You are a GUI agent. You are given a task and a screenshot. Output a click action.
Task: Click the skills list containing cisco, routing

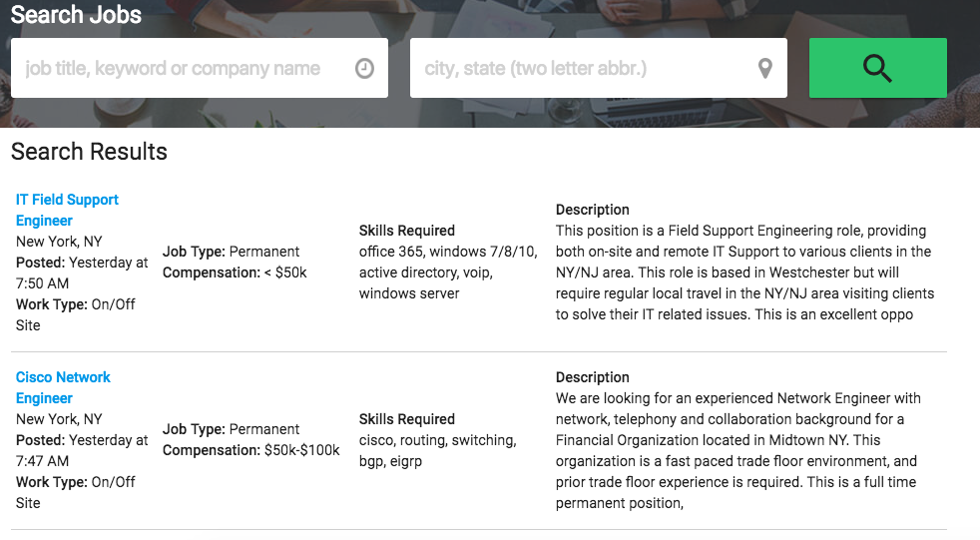coord(437,450)
